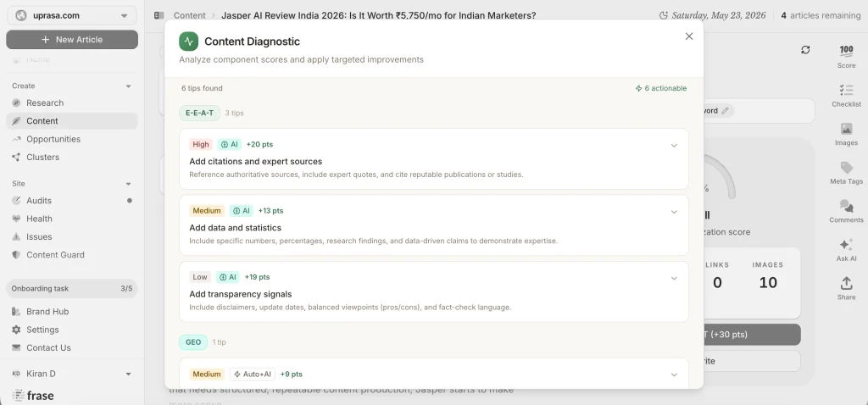Go to Issues in the sidebar
The height and width of the screenshot is (405, 868).
coord(39,236)
